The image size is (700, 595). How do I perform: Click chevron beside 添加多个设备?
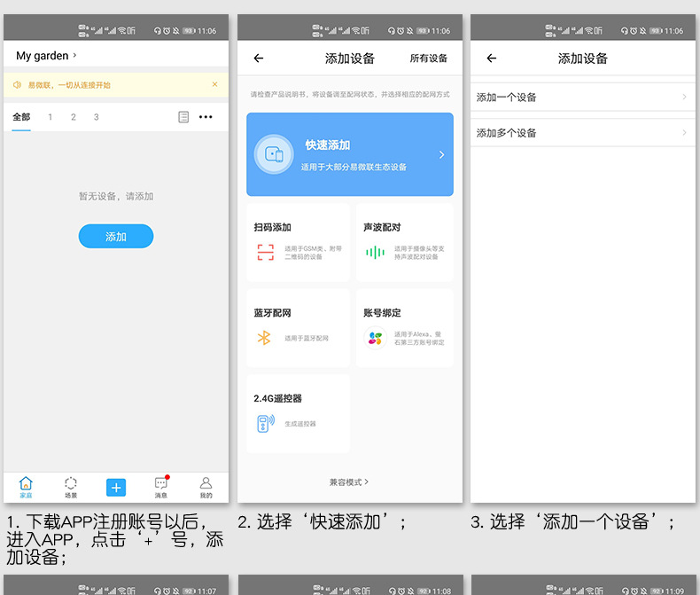pos(684,133)
